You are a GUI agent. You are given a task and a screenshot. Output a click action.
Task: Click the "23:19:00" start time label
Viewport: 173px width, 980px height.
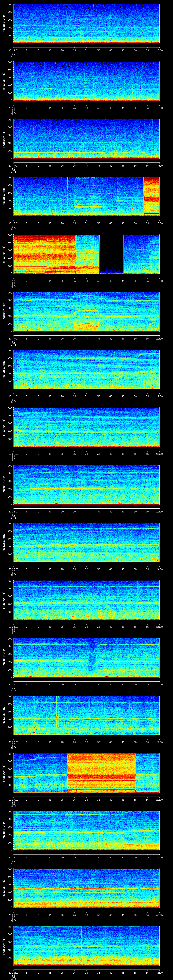click(13, 339)
